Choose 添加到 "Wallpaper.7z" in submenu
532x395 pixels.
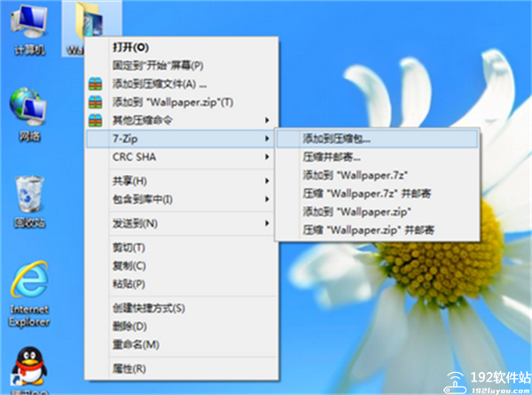click(x=377, y=175)
